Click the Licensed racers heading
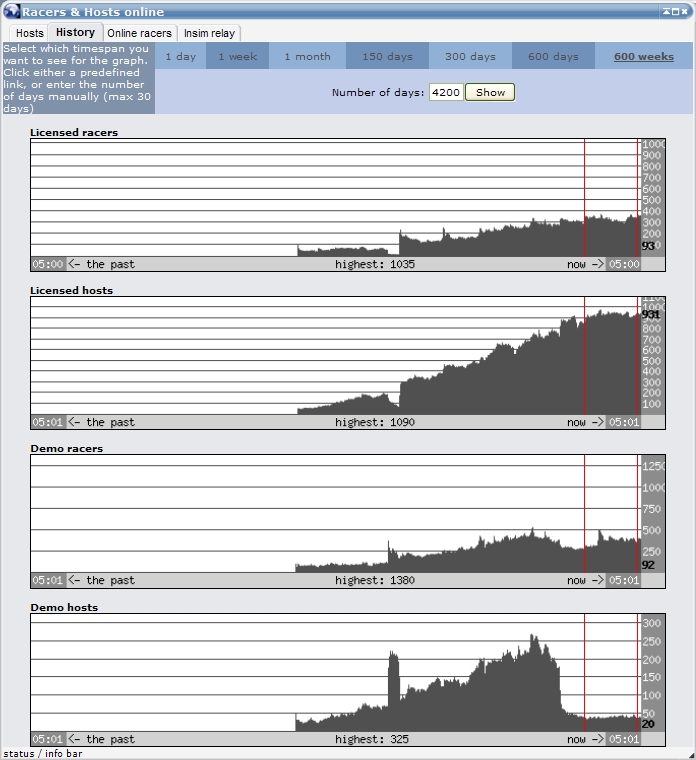The image size is (696, 760). 74,132
